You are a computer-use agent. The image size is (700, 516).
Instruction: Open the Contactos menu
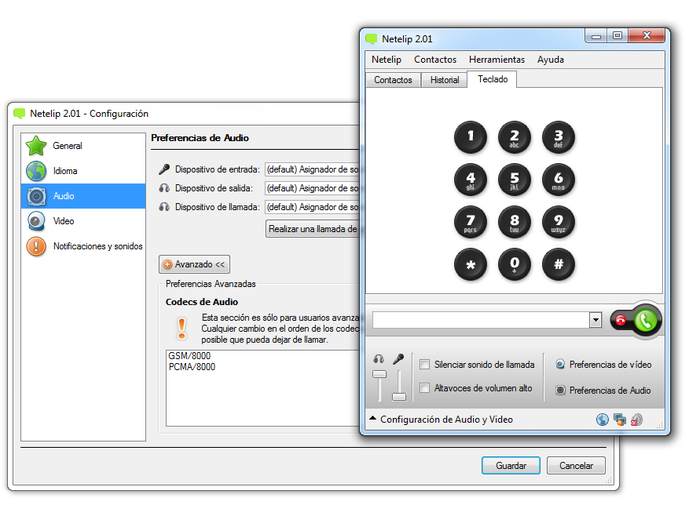pyautogui.click(x=435, y=59)
